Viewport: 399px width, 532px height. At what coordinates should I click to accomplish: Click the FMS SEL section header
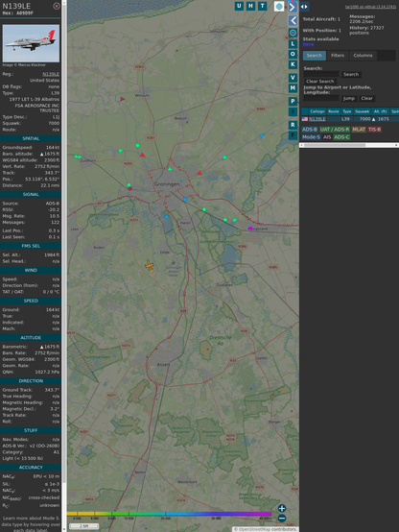tap(31, 246)
